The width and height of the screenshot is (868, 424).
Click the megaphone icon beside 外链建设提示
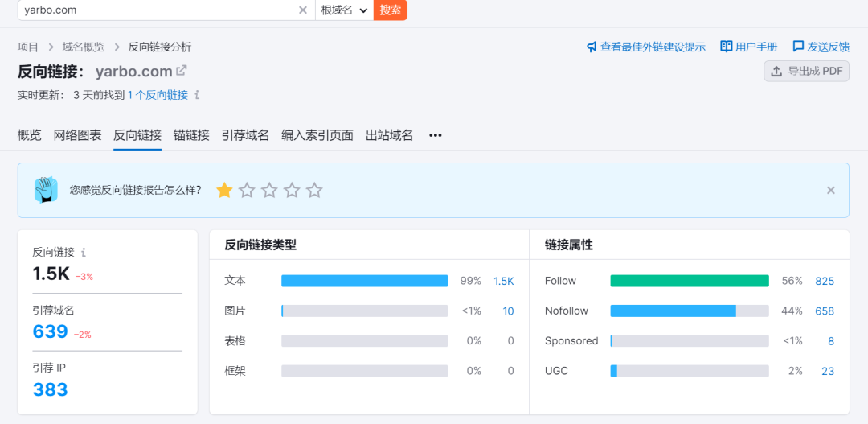click(592, 47)
